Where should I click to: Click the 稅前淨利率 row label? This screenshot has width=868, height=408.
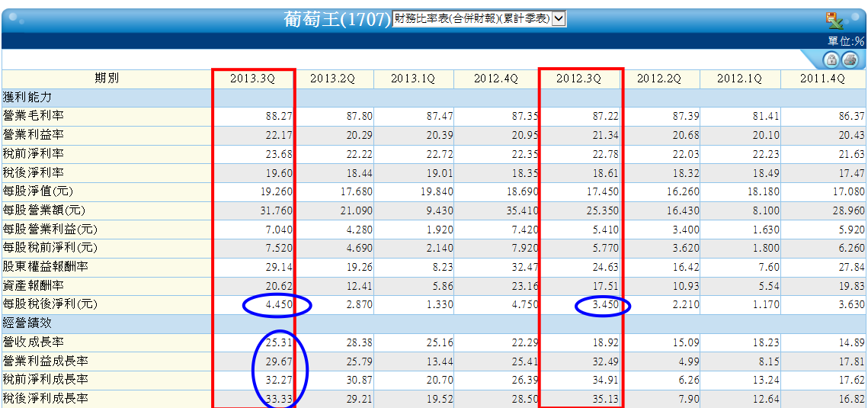pyautogui.click(x=34, y=154)
